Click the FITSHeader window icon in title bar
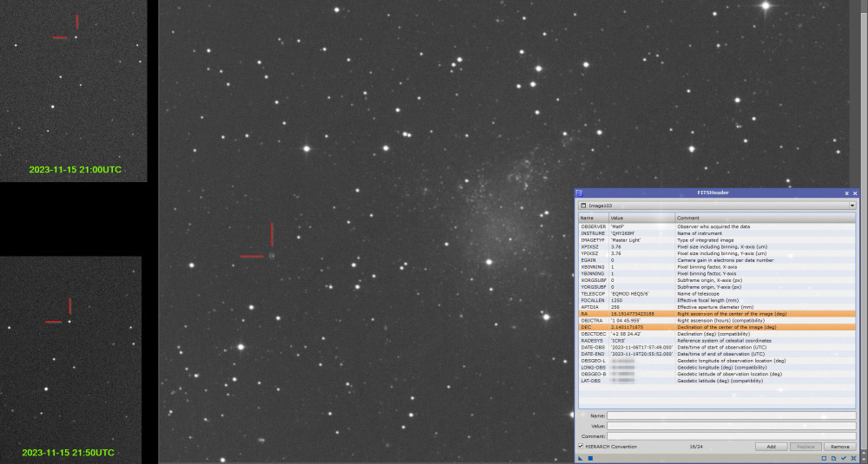The height and width of the screenshot is (464, 868). coord(579,193)
